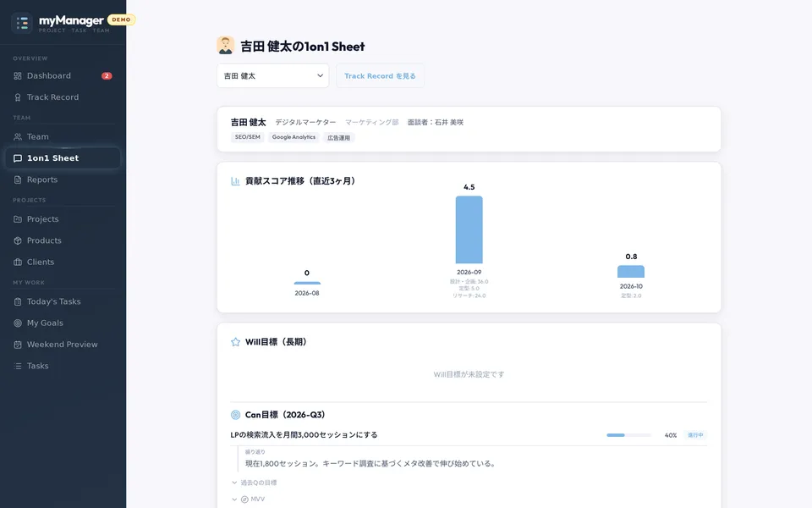
Task: Open Tasks in the sidebar
Action: coord(63,366)
